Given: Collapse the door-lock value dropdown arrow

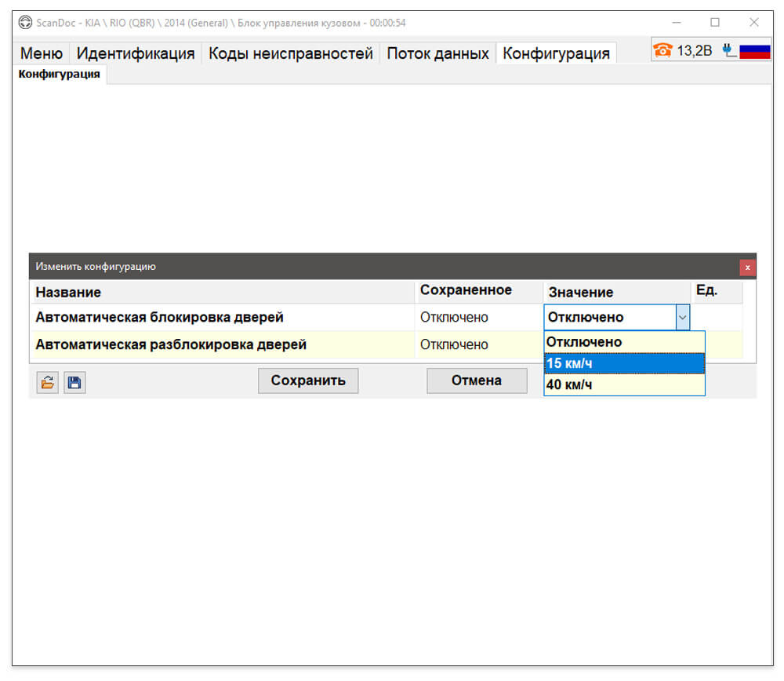Looking at the screenshot, I should click(x=683, y=317).
